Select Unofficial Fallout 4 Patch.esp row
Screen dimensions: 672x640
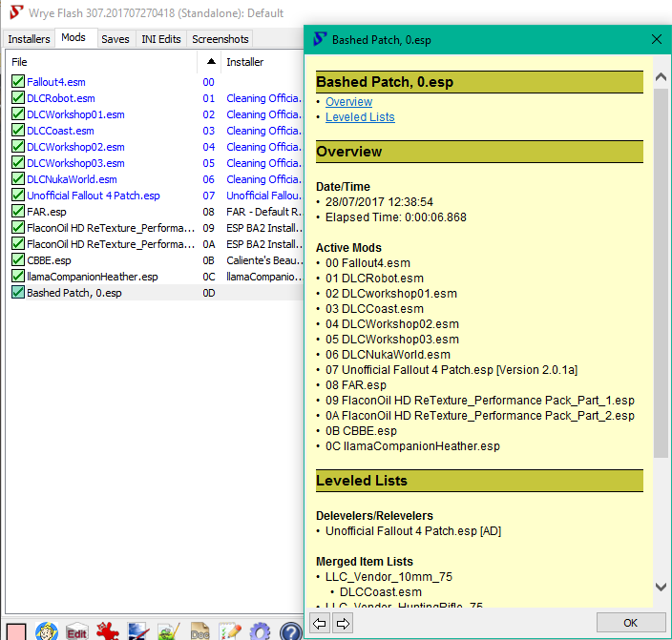tap(94, 196)
